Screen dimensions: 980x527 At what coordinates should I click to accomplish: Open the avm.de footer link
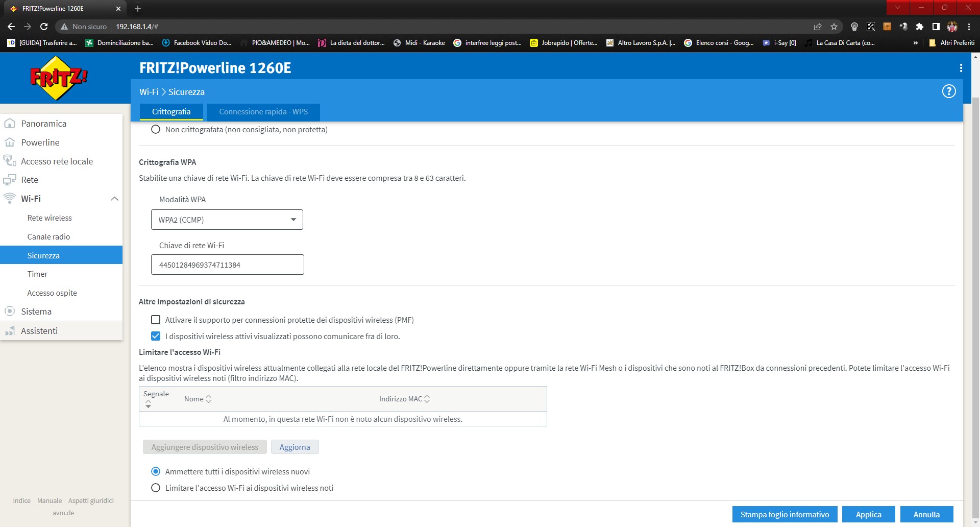63,513
